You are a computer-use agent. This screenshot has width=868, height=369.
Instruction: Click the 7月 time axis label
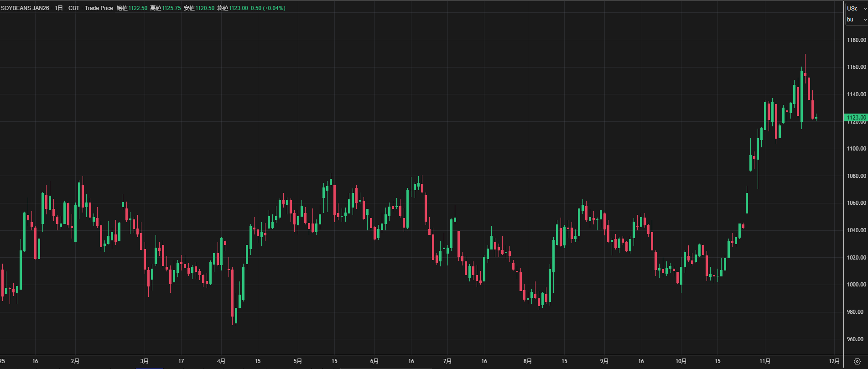tap(447, 361)
